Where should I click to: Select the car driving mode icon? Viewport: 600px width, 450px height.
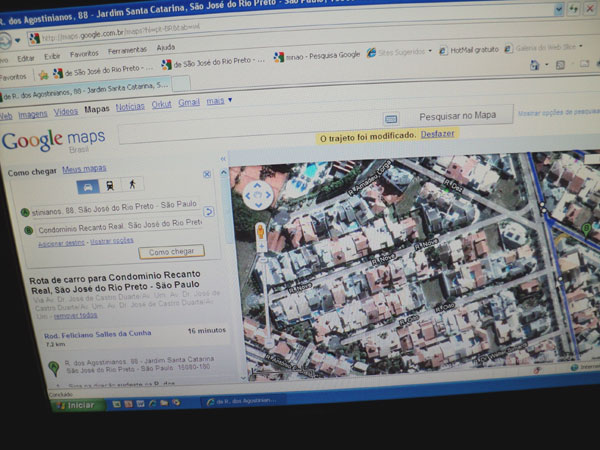[x=88, y=188]
